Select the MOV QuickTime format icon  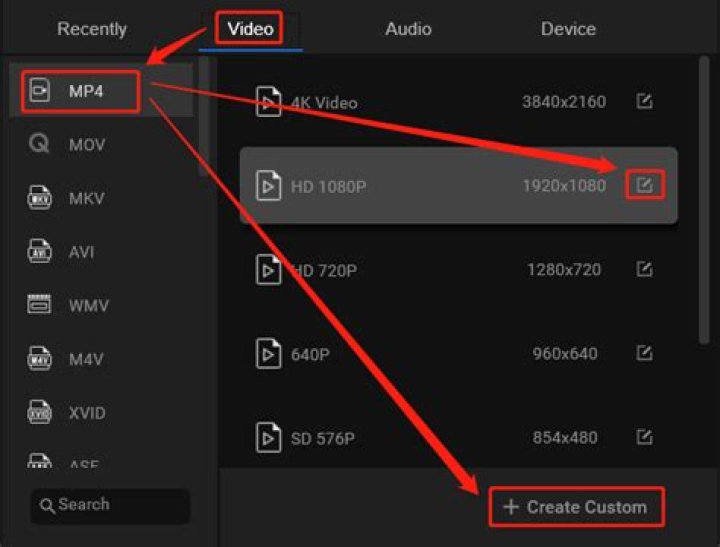coord(39,143)
